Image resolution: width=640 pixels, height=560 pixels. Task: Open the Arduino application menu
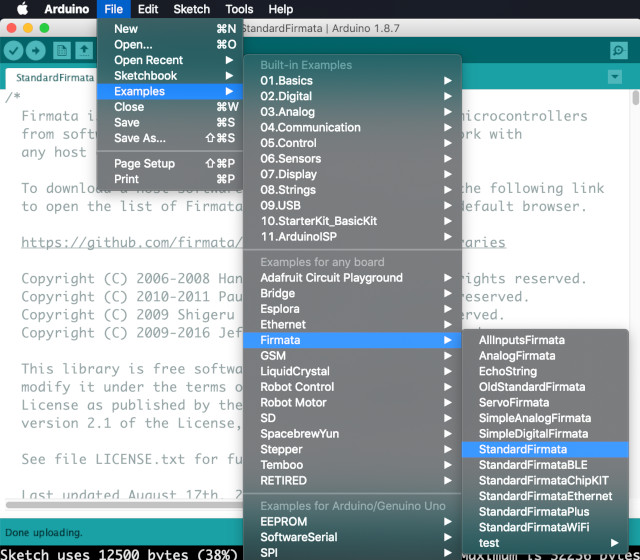pyautogui.click(x=67, y=9)
